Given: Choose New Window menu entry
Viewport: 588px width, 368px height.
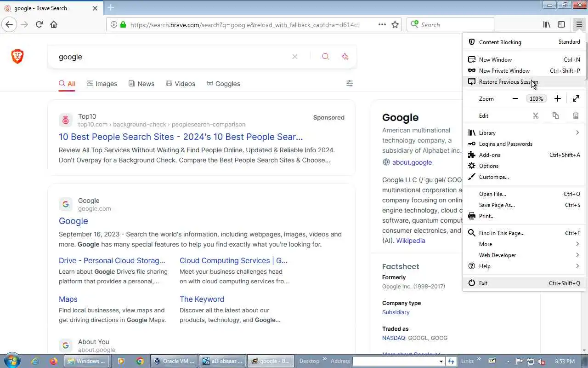Looking at the screenshot, I should 524,59.
